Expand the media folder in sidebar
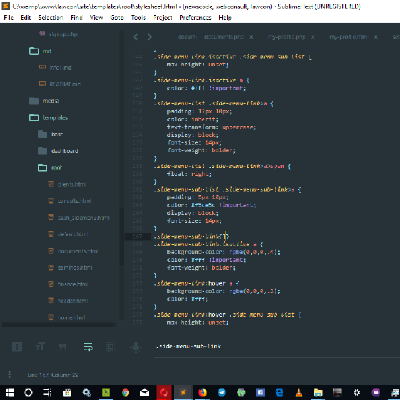This screenshot has width=400, height=400. point(51,101)
